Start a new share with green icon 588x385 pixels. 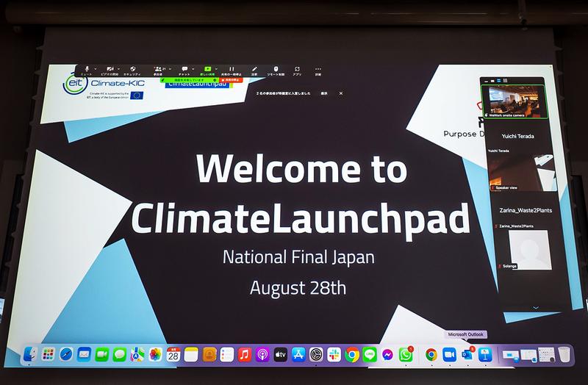207,69
